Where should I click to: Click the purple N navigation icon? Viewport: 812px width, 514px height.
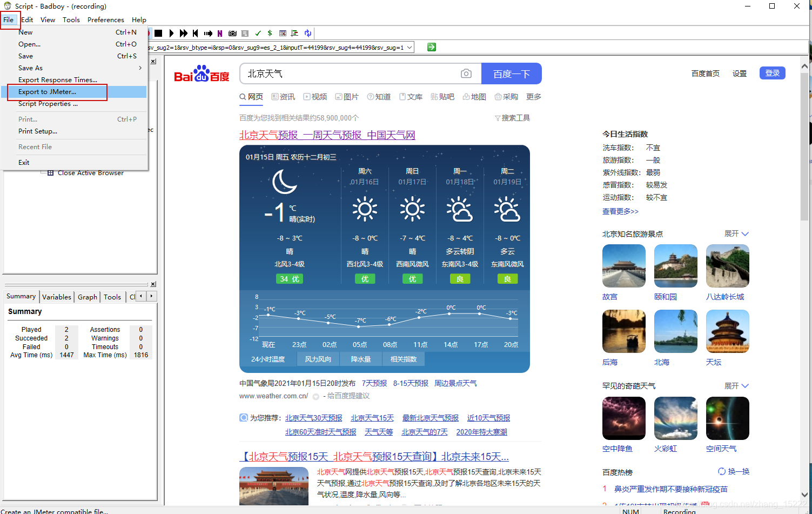[220, 34]
